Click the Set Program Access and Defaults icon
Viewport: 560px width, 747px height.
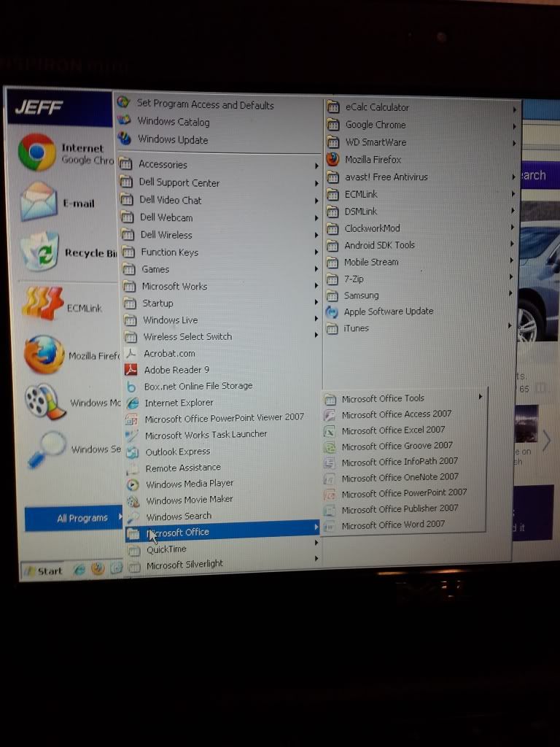[x=123, y=102]
